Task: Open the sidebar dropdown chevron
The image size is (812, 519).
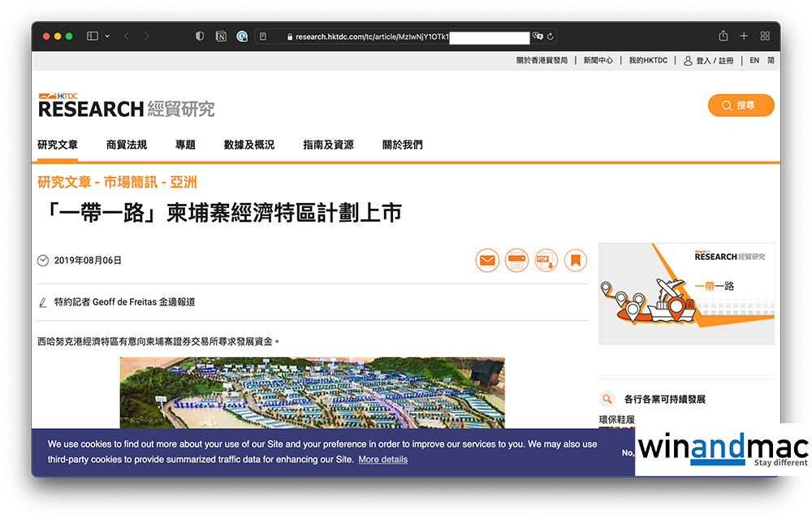Action: pos(107,37)
